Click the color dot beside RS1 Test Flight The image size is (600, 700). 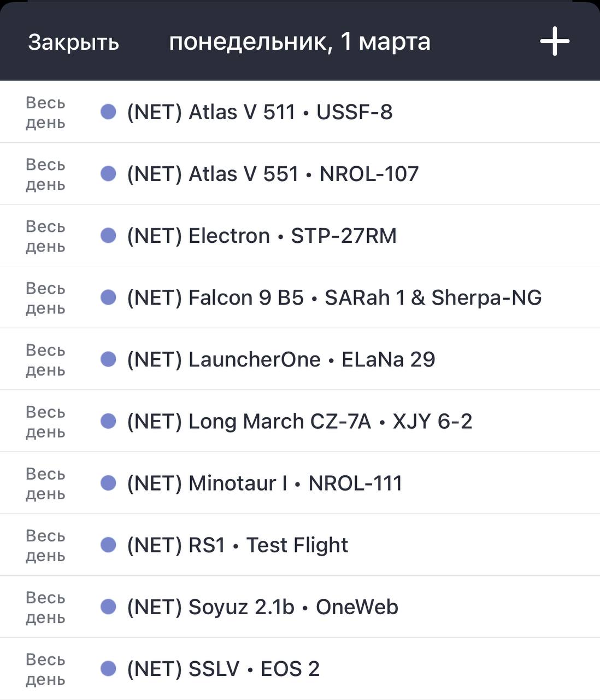pyautogui.click(x=108, y=544)
